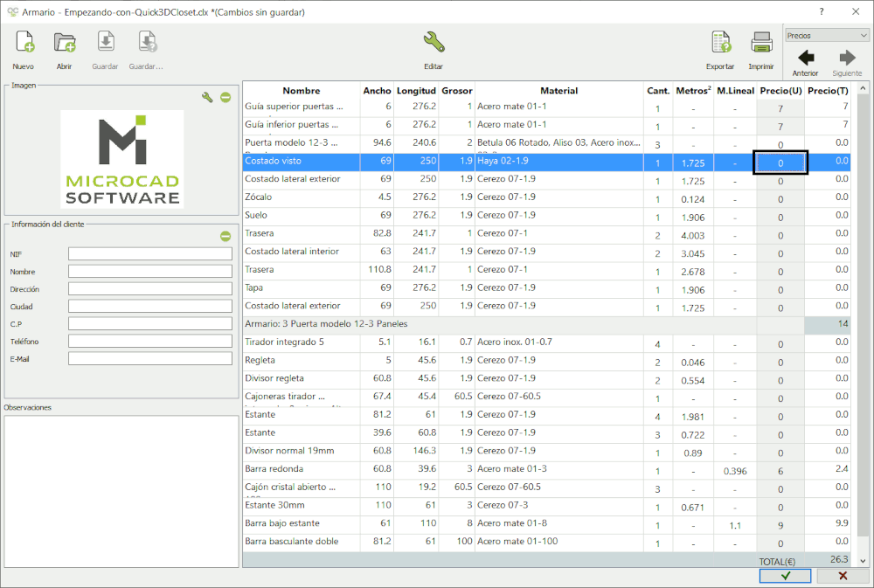Edit Precio(U) cell of Costado visto row

click(780, 163)
